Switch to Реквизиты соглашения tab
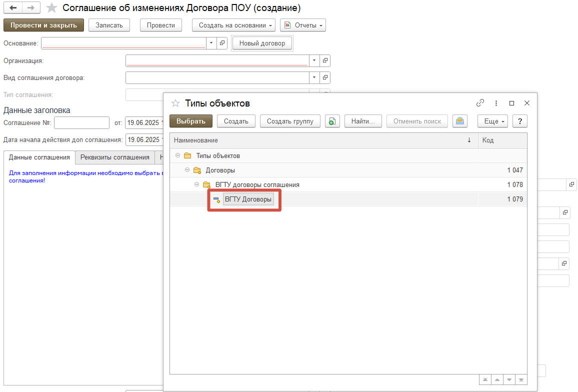578x392 pixels. click(115, 157)
